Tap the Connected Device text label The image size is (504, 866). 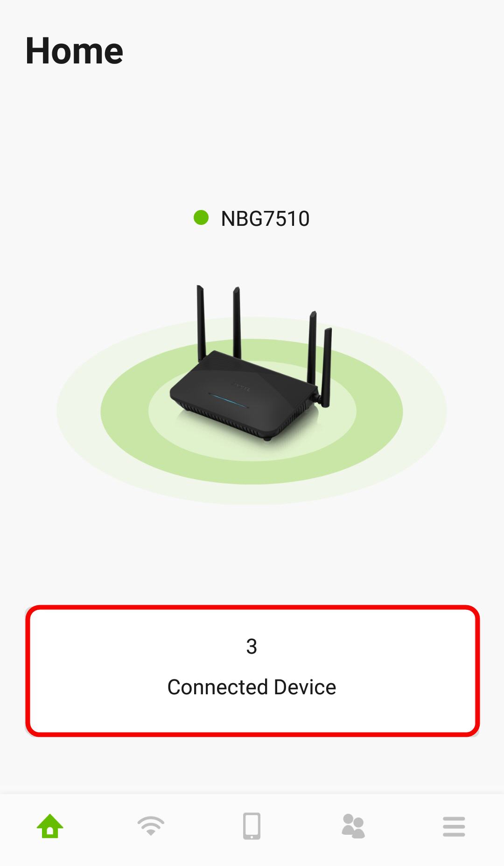252,687
